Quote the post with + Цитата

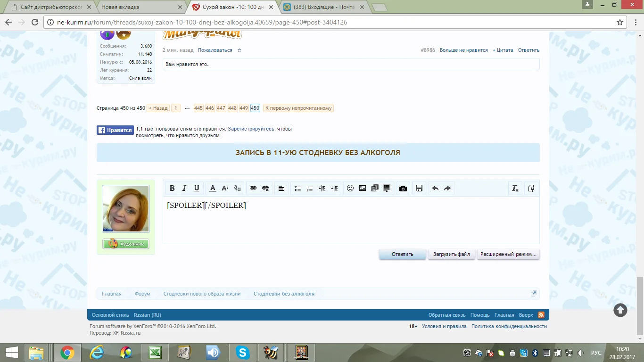point(503,50)
